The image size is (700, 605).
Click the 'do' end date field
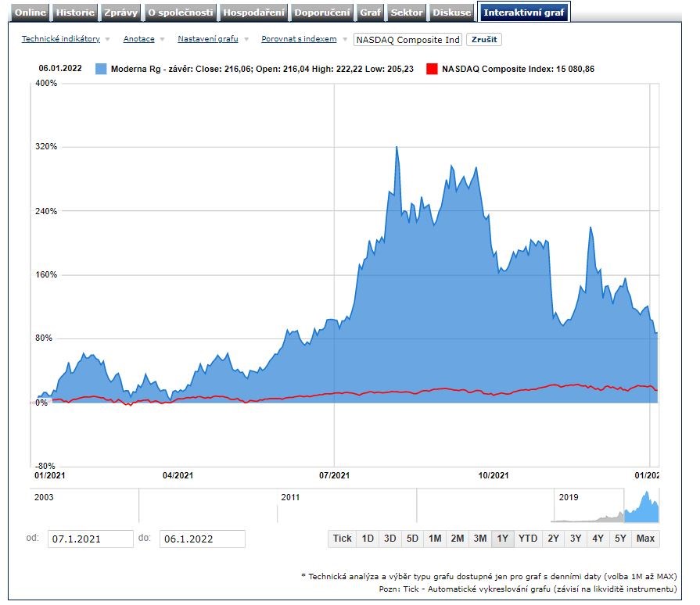pyautogui.click(x=202, y=539)
